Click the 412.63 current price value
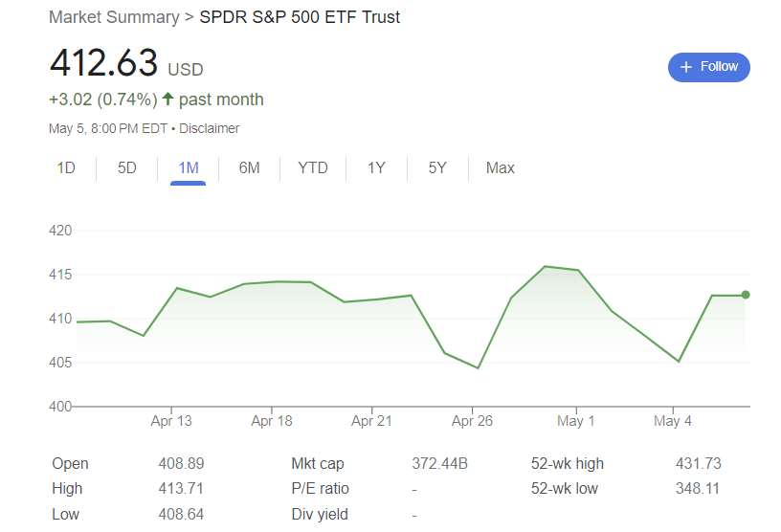The width and height of the screenshot is (781, 532). coord(103,63)
